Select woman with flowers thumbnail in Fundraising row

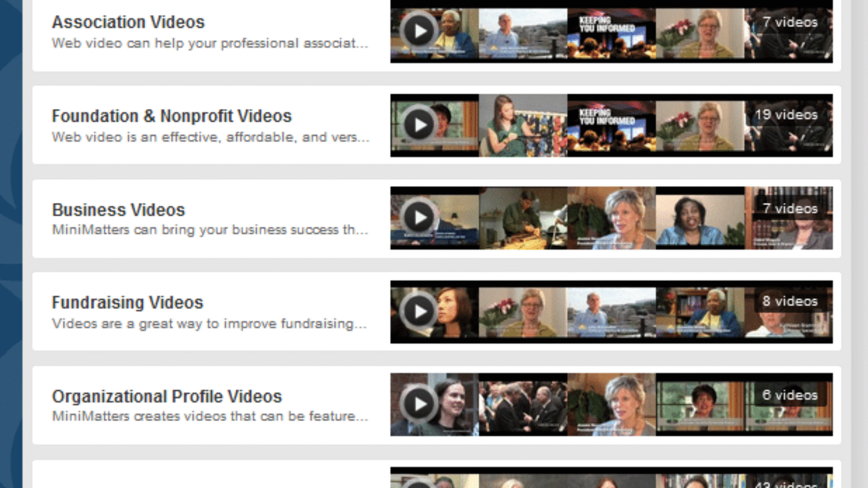pyautogui.click(x=523, y=313)
